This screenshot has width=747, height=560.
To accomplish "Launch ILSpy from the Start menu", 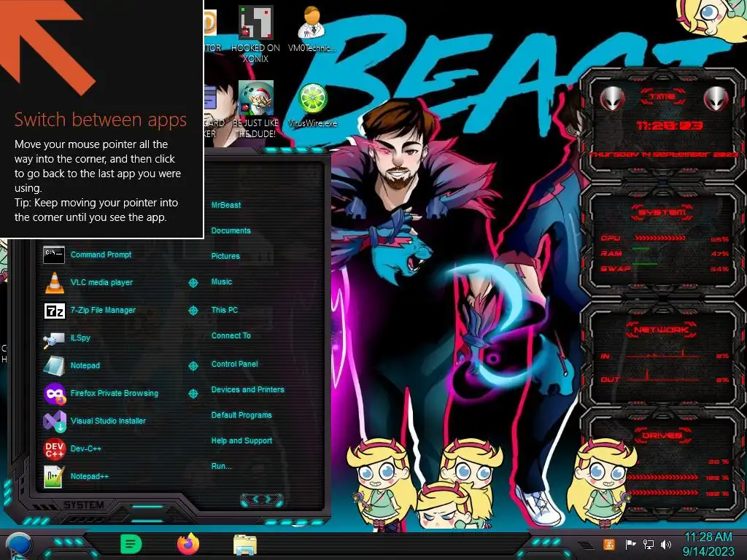I will [x=66, y=338].
